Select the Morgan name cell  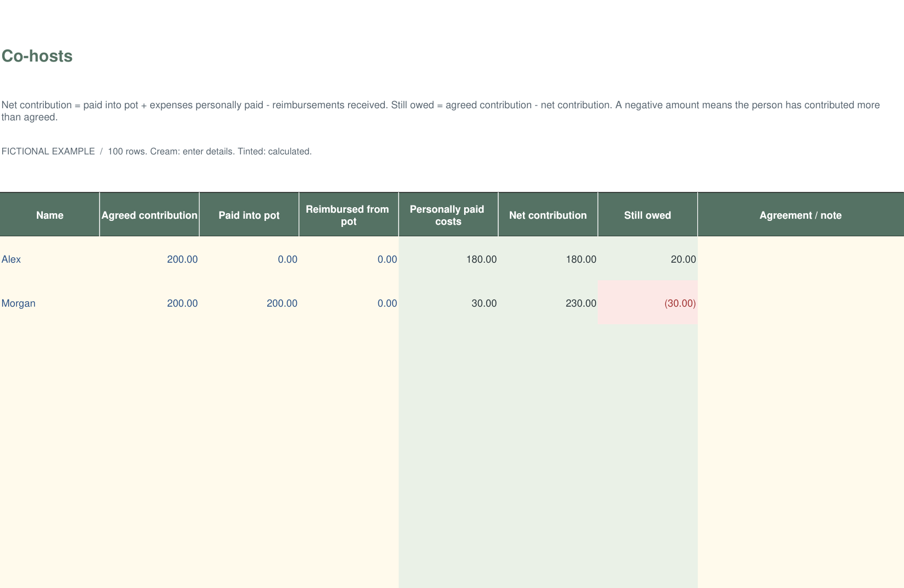pos(49,303)
